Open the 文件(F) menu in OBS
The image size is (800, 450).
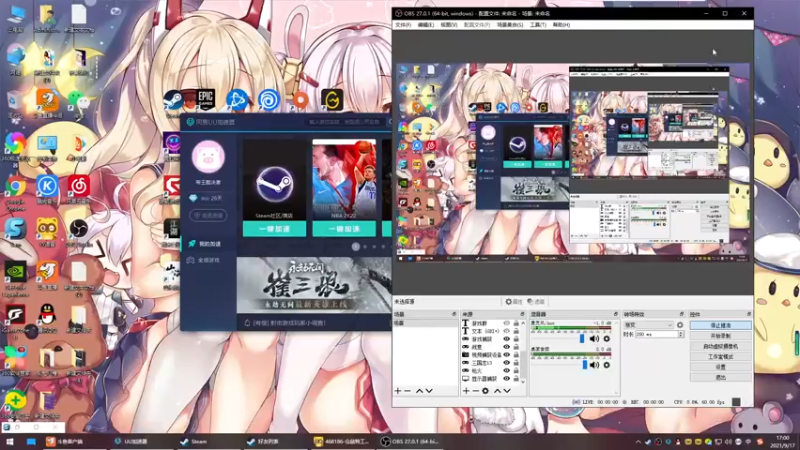[403, 24]
